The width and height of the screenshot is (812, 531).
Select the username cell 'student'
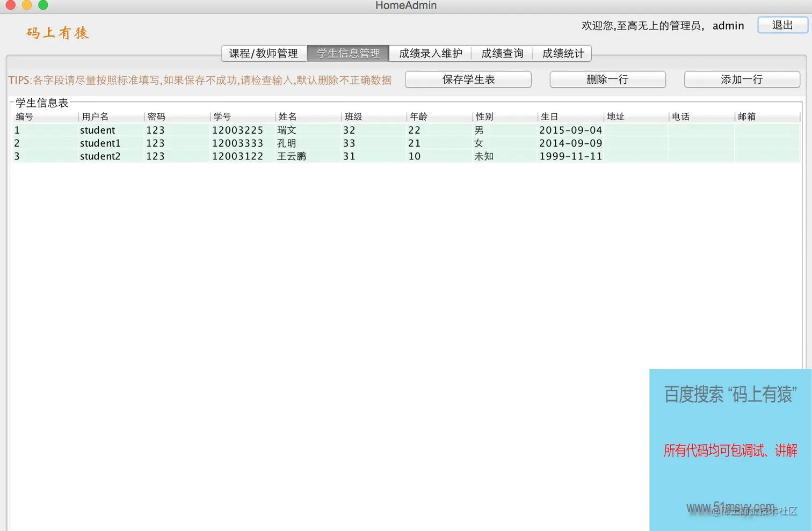pyautogui.click(x=111, y=130)
